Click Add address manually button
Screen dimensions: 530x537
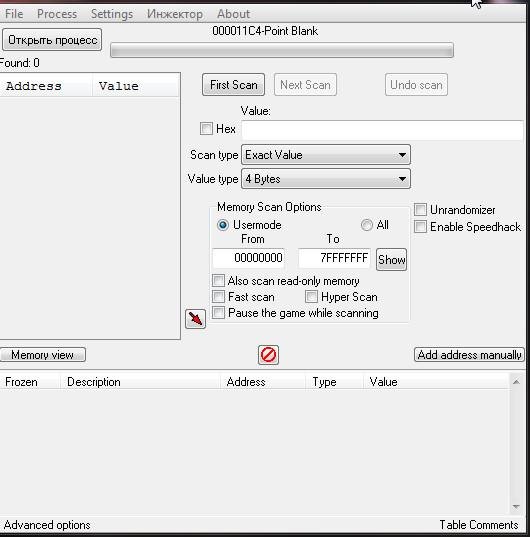point(469,355)
